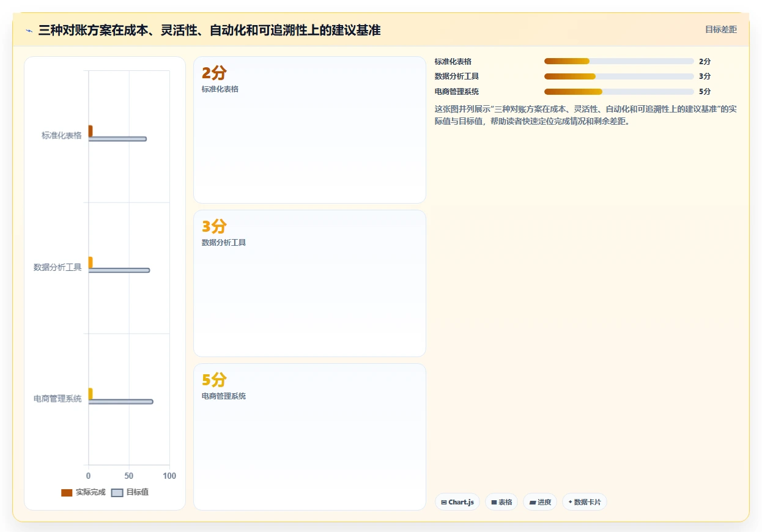Viewport: 762px width, 532px height.
Task: Select the 数据卡片 tag chip
Action: (x=585, y=502)
